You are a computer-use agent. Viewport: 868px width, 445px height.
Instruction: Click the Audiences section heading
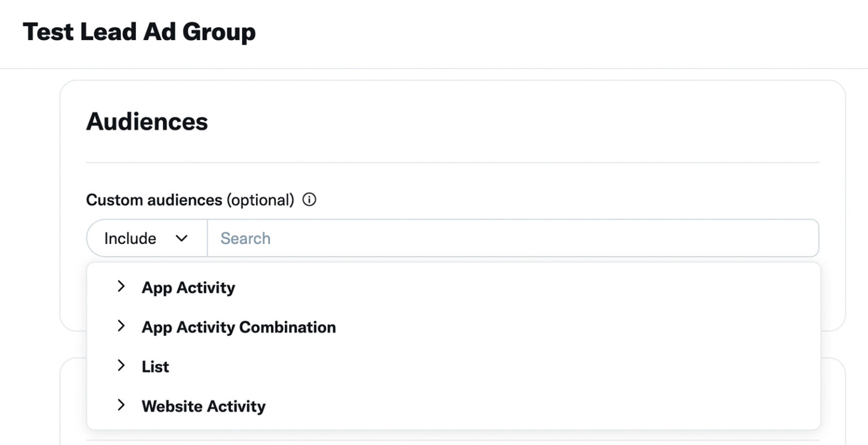[x=147, y=122]
